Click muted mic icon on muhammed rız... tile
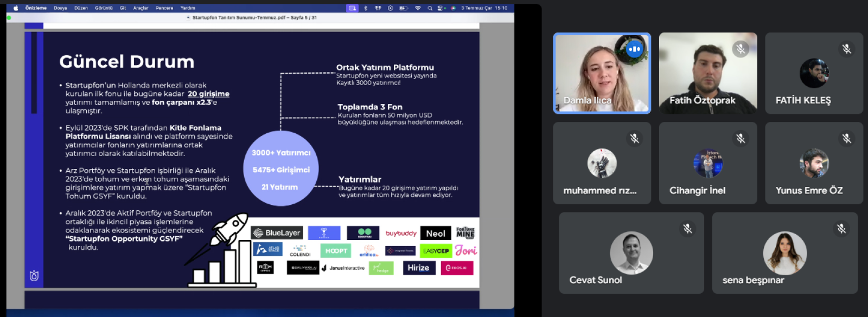This screenshot has width=868, height=317. [x=634, y=139]
